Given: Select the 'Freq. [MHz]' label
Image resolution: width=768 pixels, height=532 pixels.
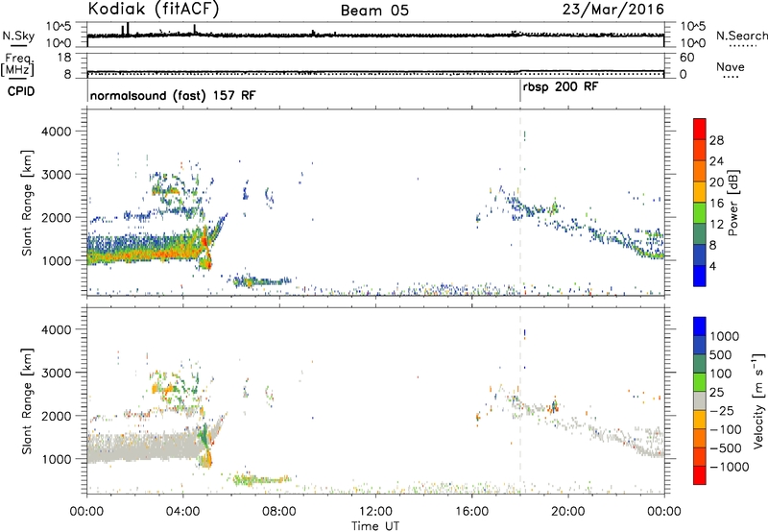Looking at the screenshot, I should coord(18,64).
